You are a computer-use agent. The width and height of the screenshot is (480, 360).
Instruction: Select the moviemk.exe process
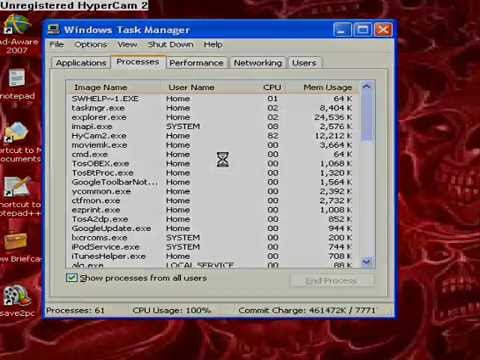pyautogui.click(x=212, y=145)
